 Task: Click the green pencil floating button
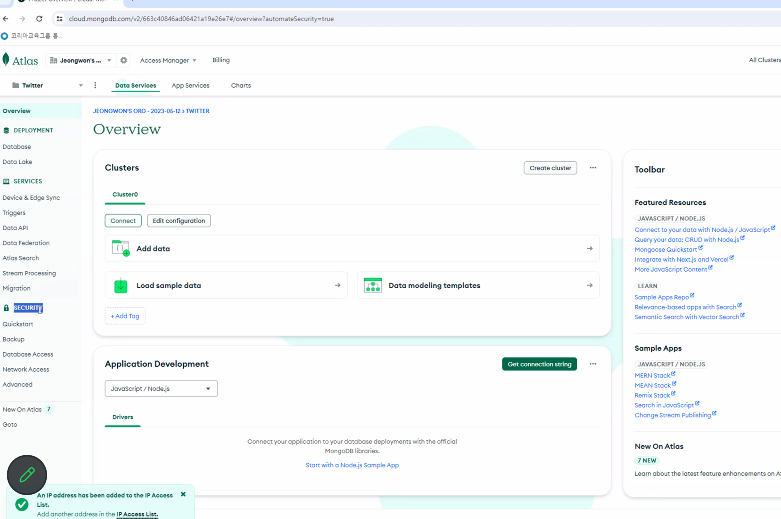27,475
